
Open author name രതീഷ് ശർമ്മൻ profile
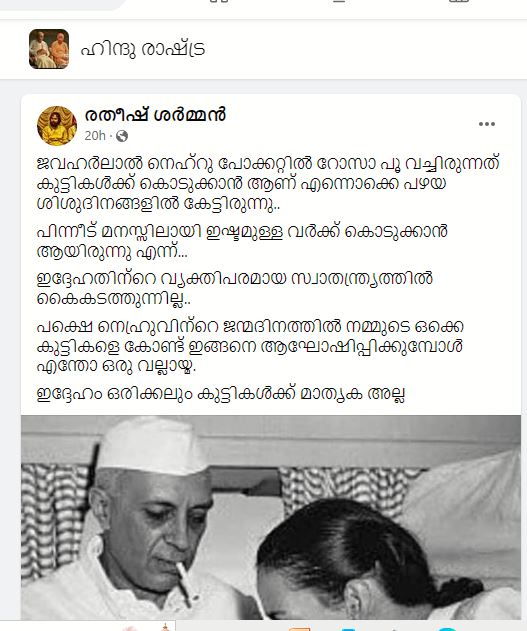(x=155, y=115)
